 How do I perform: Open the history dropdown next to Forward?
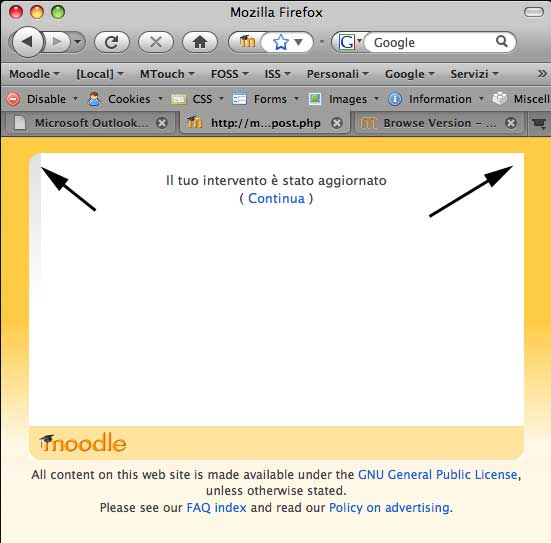pyautogui.click(x=78, y=42)
